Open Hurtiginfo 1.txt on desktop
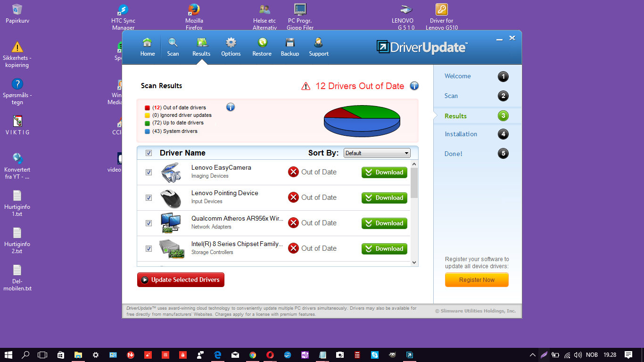Screen dimensions: 644x362 click(17, 203)
